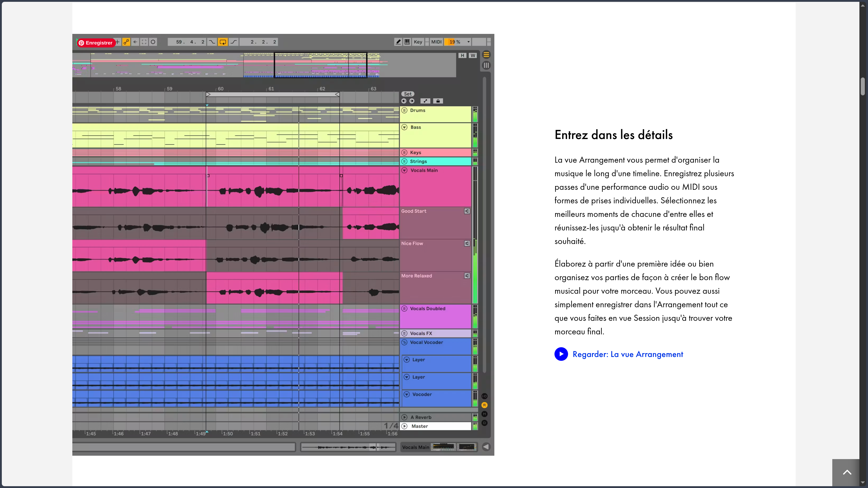Click the Capture MIDI bracket icon
This screenshot has height=488, width=868.
pyautogui.click(x=144, y=42)
